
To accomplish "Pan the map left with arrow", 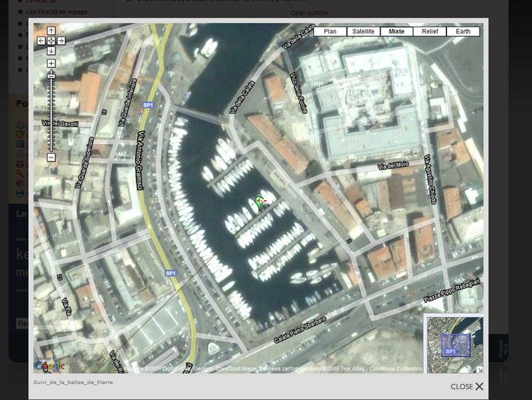I will [x=41, y=41].
